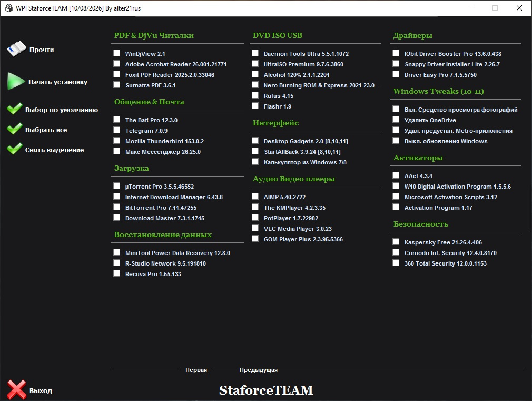Click the Выбрать всё label
The width and height of the screenshot is (532, 401).
(x=46, y=130)
